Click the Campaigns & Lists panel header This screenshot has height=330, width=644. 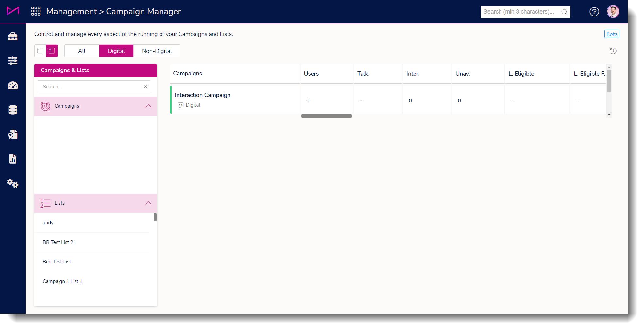click(x=95, y=71)
